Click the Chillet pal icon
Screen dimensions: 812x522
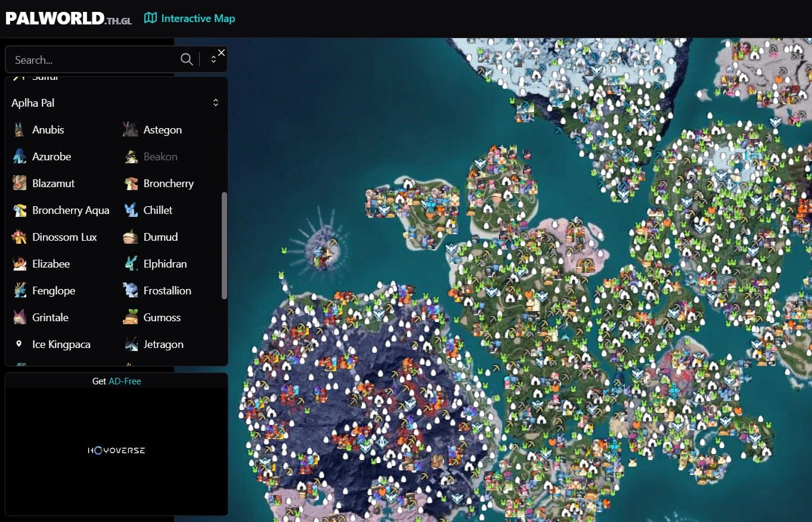point(131,210)
